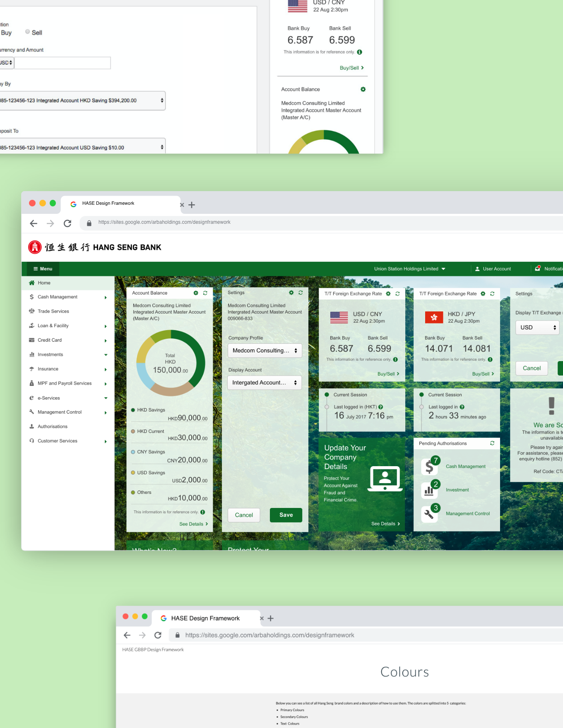Click Cancel in Medcom Settings card
The image size is (563, 728).
click(244, 515)
